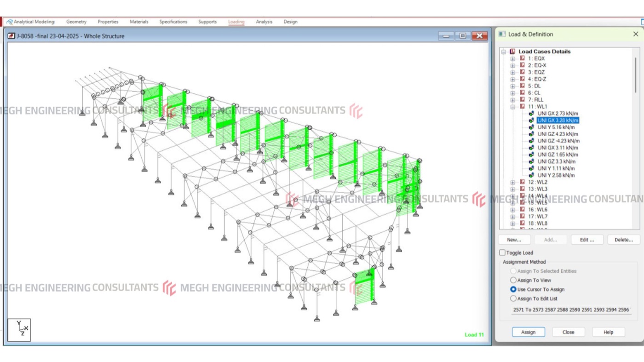Click the load case icon beside 11 : WL1

pyautogui.click(x=522, y=107)
